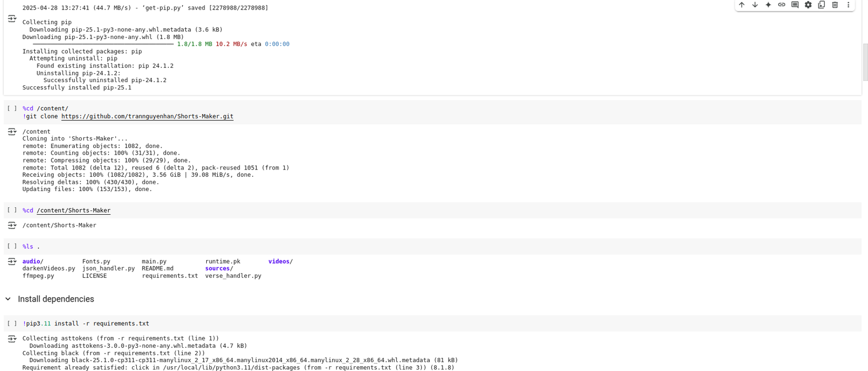This screenshot has height=371, width=868.
Task: Click output icon beside '/content/Shorts-Maker' output
Action: pos(12,225)
